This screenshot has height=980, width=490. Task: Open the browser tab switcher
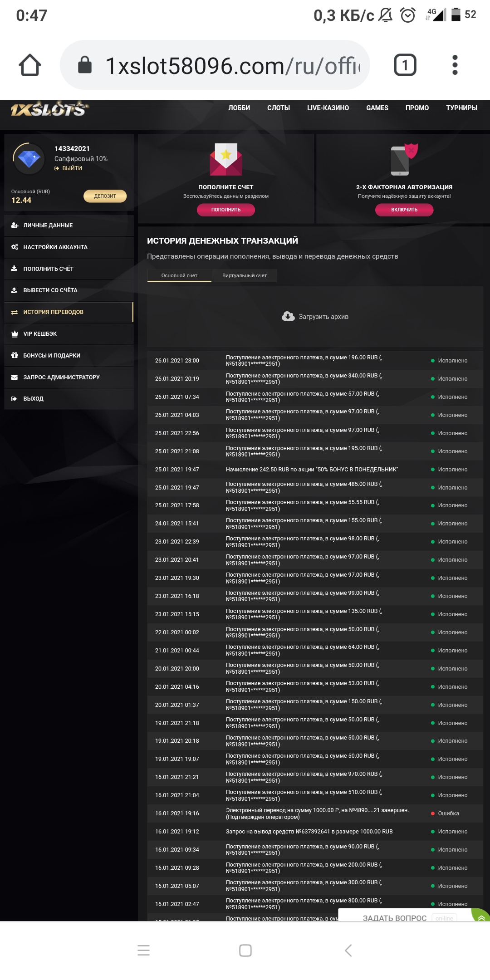click(405, 65)
